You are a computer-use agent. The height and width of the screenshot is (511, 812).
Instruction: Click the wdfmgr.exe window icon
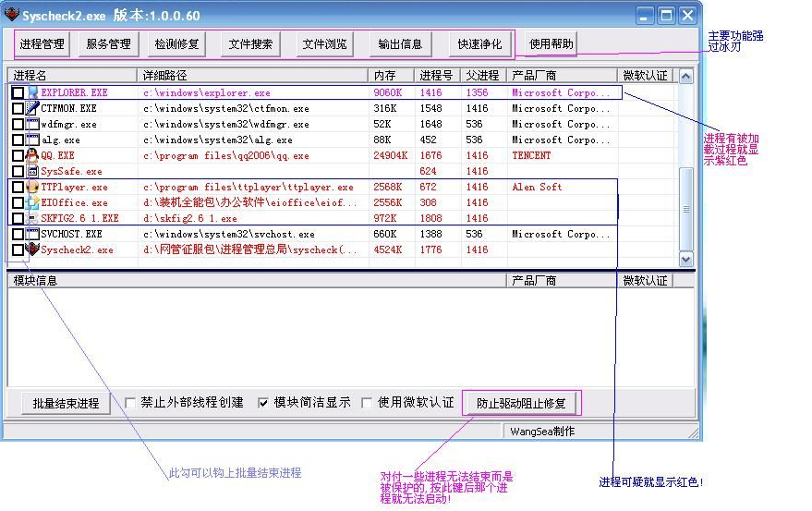[x=33, y=124]
